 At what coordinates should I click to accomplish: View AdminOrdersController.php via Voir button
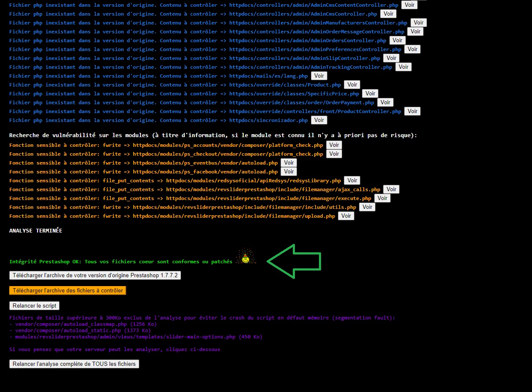(397, 41)
